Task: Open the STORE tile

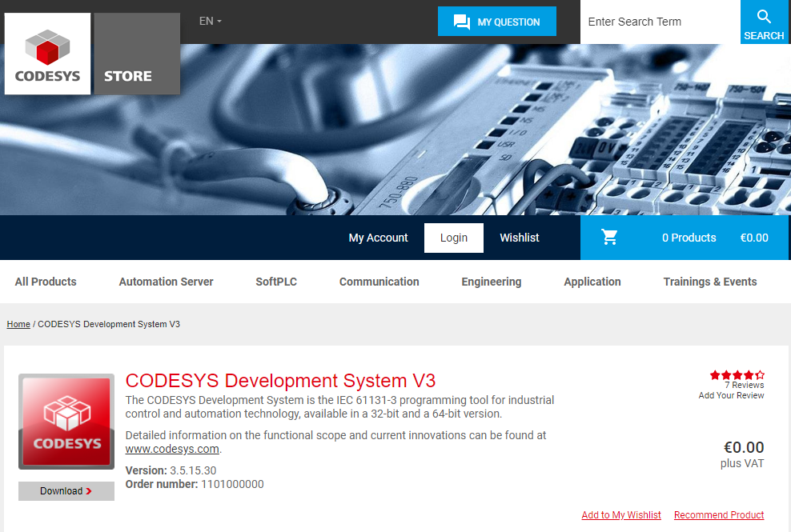Action: (137, 54)
